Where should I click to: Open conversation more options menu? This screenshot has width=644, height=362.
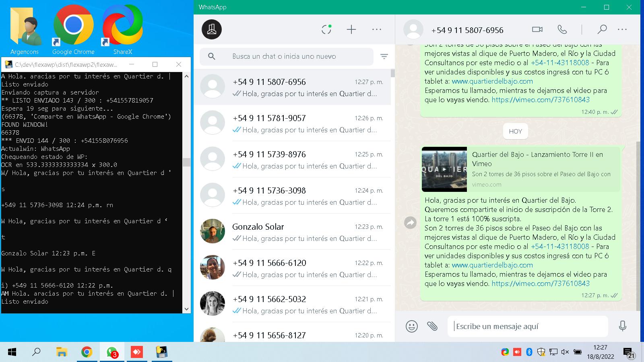point(622,29)
